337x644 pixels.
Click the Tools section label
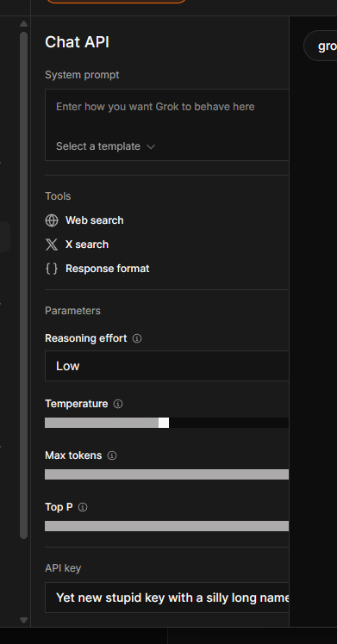(58, 196)
